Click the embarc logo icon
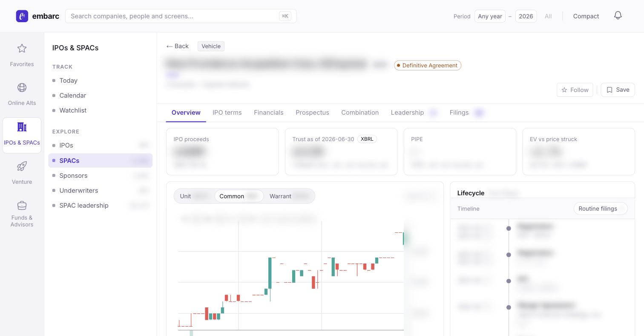The width and height of the screenshot is (644, 336). pos(22,16)
